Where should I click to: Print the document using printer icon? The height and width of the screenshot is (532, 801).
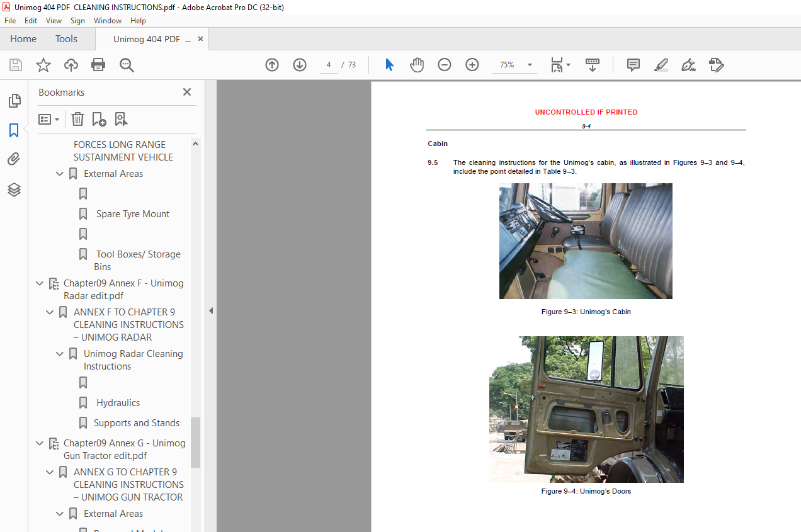[x=98, y=65]
